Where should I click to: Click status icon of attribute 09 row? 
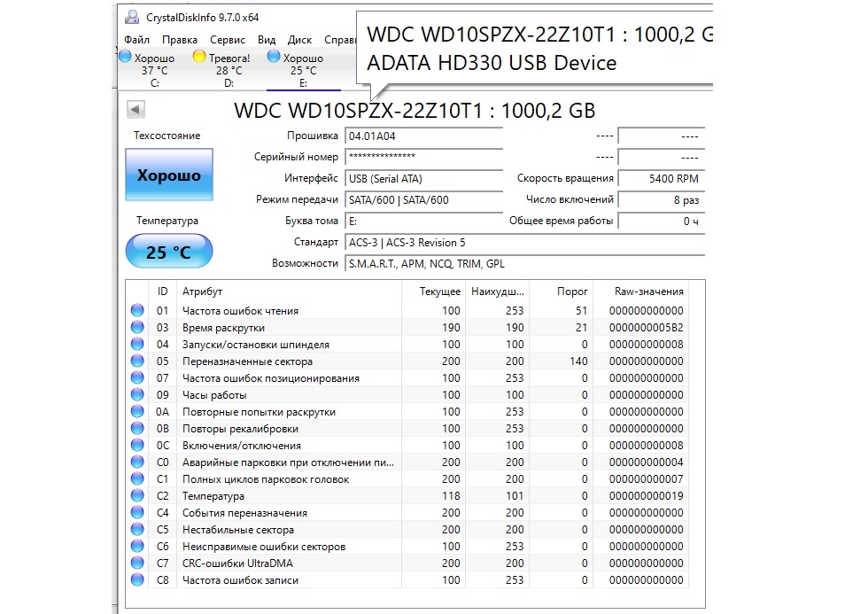tap(137, 394)
